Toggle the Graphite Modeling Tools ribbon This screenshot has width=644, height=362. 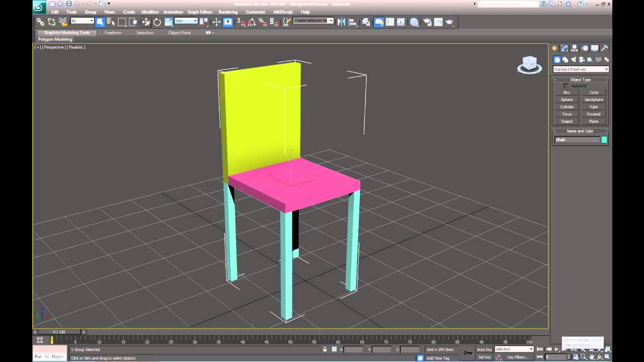[x=379, y=22]
